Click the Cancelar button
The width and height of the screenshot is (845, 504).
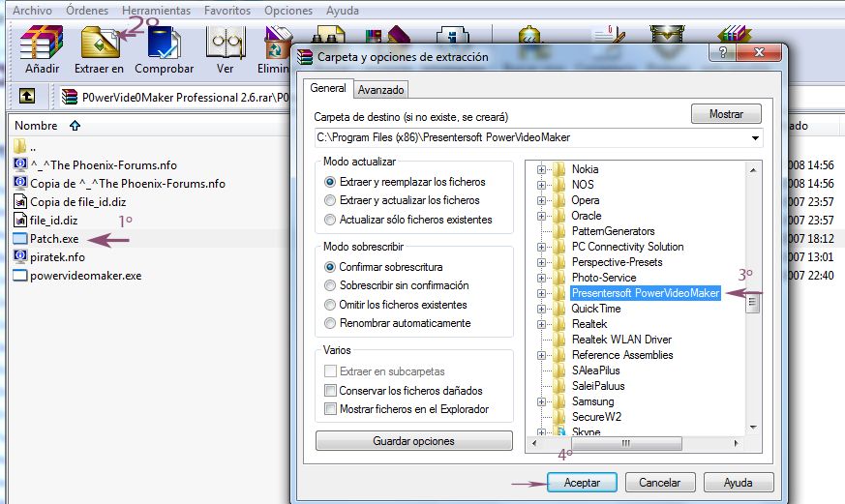[659, 483]
